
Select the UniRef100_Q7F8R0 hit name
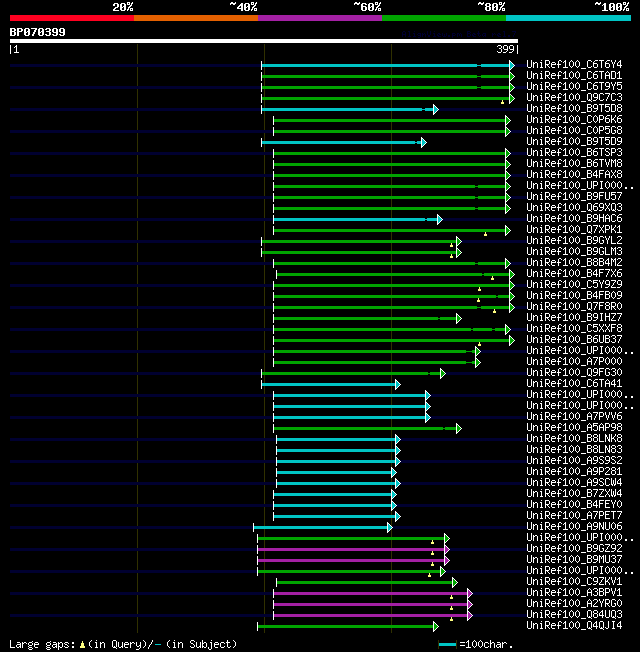click(574, 306)
